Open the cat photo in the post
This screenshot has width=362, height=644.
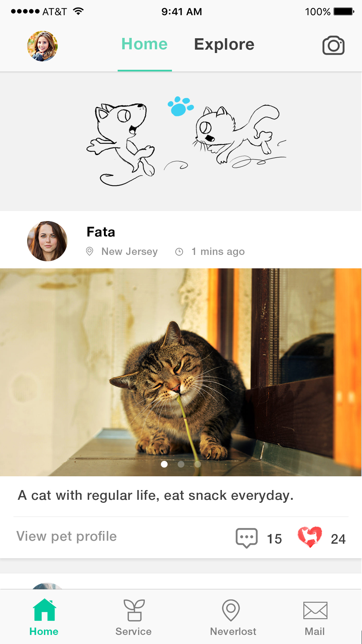(x=181, y=372)
